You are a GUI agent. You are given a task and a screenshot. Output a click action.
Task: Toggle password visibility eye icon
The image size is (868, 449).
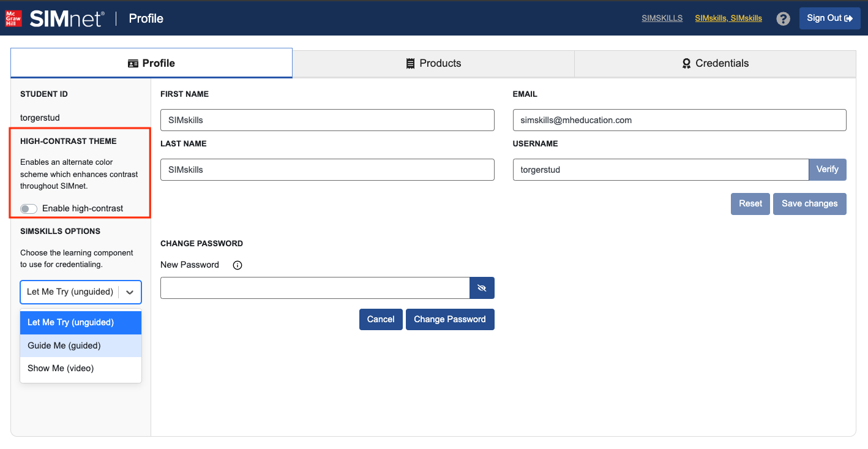(482, 288)
